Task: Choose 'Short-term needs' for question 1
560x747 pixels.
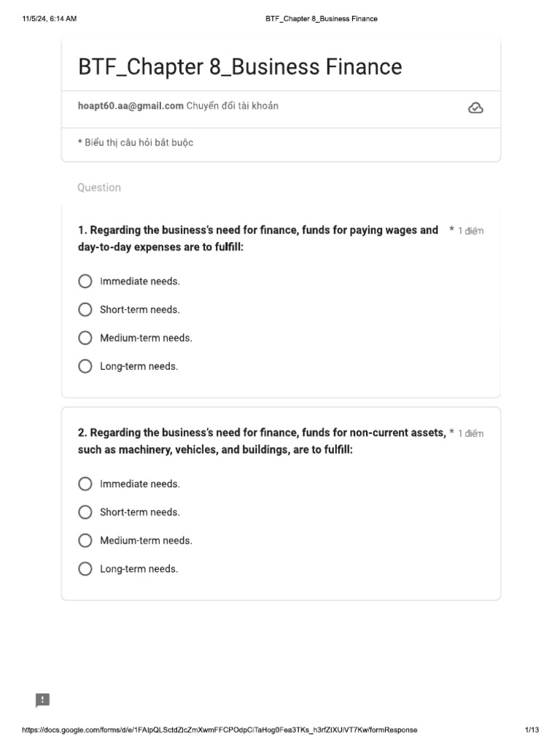Action: point(85,310)
